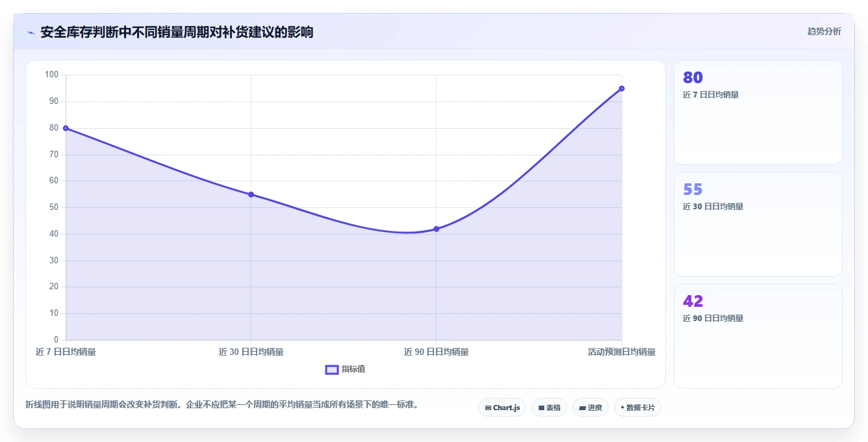868x442 pixels.
Task: Click the icon in the Chart.js tag
Action: pyautogui.click(x=488, y=408)
